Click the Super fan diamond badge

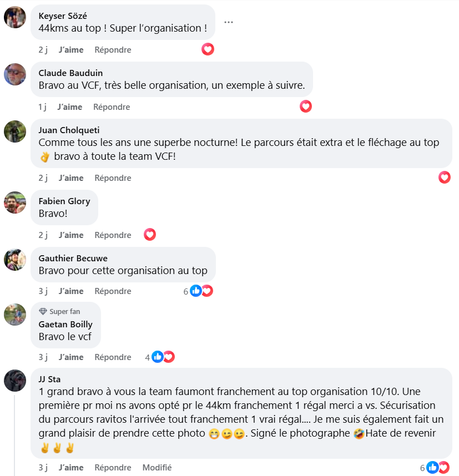click(x=43, y=311)
